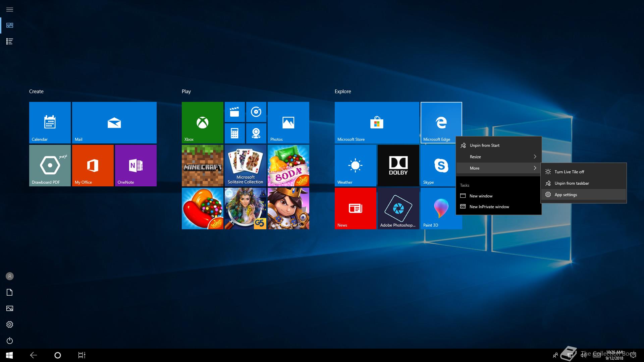Open the Mail tile

tap(114, 123)
